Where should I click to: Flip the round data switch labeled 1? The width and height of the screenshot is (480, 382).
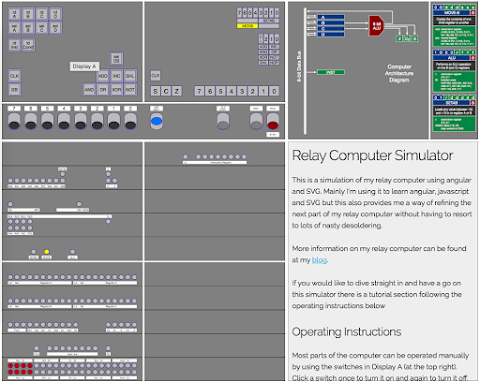114,121
